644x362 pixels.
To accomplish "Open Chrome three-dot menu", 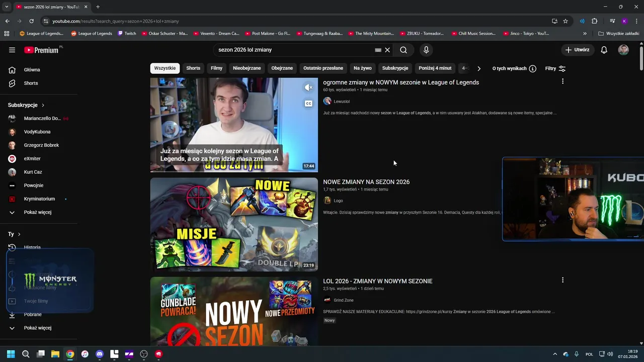I will [x=636, y=21].
